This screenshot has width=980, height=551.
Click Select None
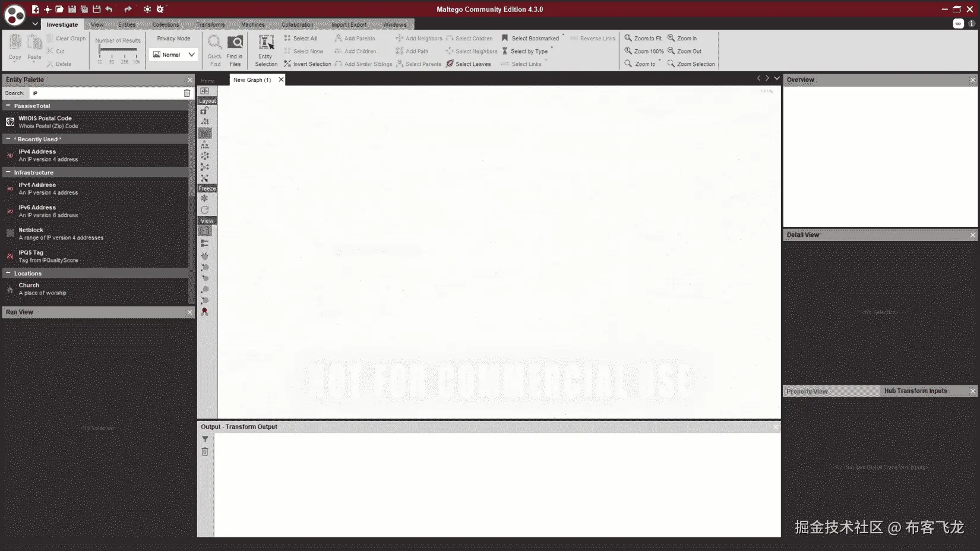303,51
